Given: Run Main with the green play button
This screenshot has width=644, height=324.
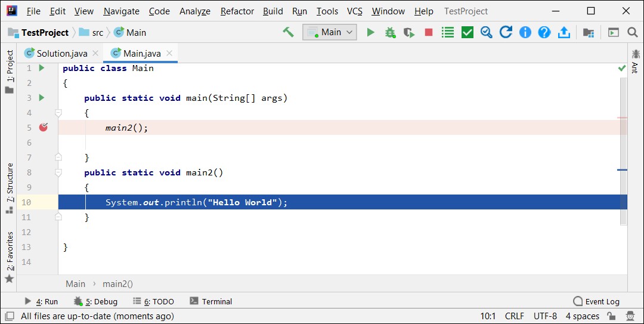Looking at the screenshot, I should [x=370, y=32].
